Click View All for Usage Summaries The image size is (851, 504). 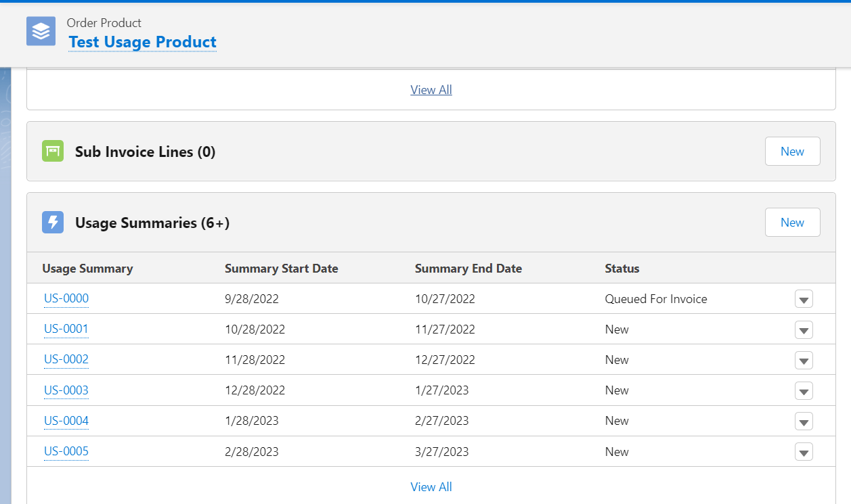431,486
